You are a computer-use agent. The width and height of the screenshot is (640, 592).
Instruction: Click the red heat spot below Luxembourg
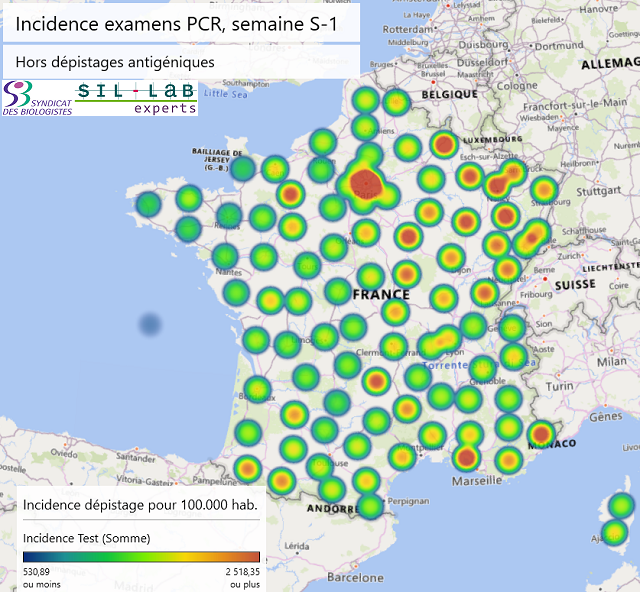pos(444,145)
